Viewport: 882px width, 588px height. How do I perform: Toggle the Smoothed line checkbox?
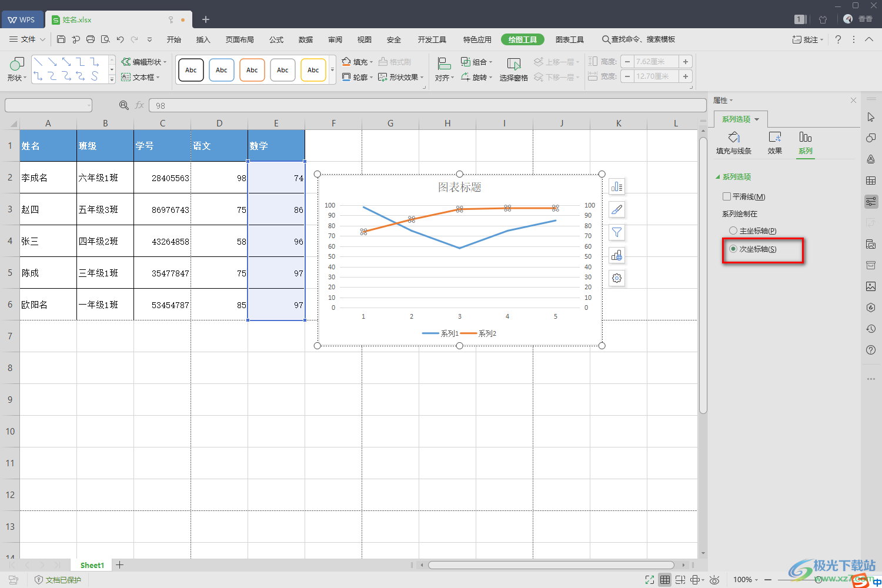coord(727,196)
